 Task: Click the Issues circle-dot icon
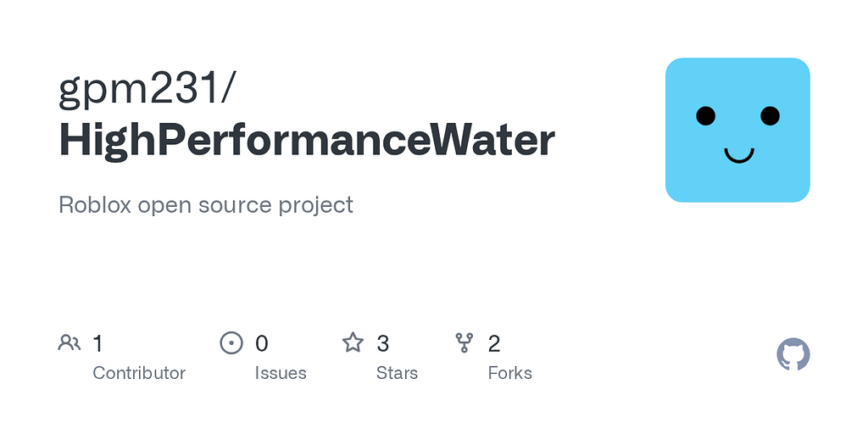(231, 342)
